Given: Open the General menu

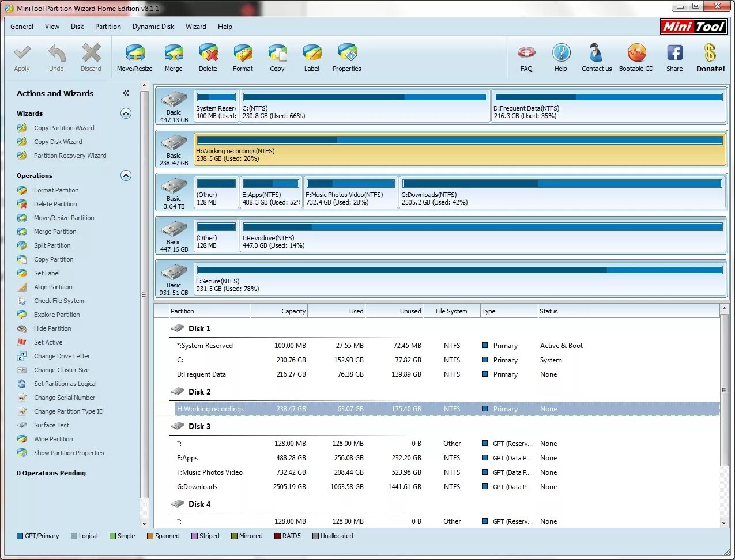Looking at the screenshot, I should click(22, 27).
